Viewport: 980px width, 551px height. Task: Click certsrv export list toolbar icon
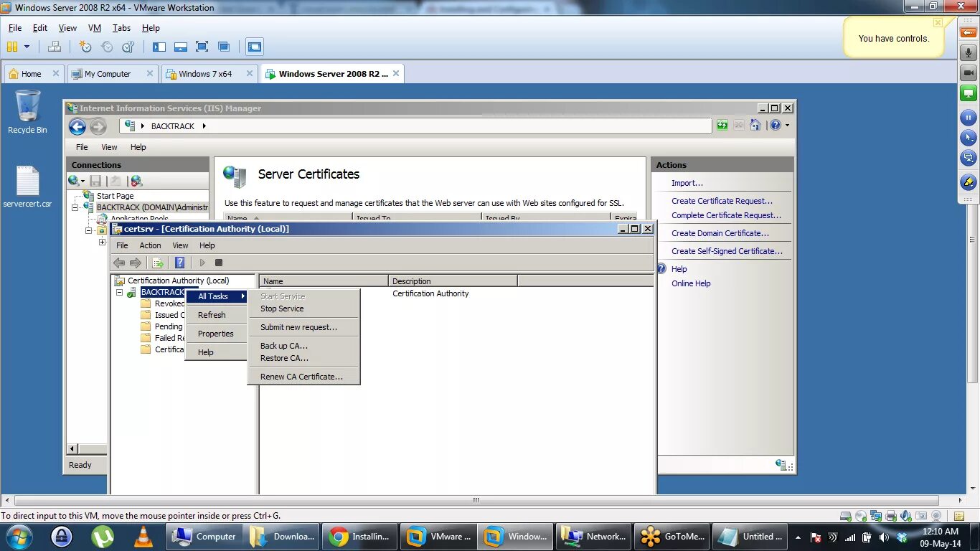pos(158,263)
